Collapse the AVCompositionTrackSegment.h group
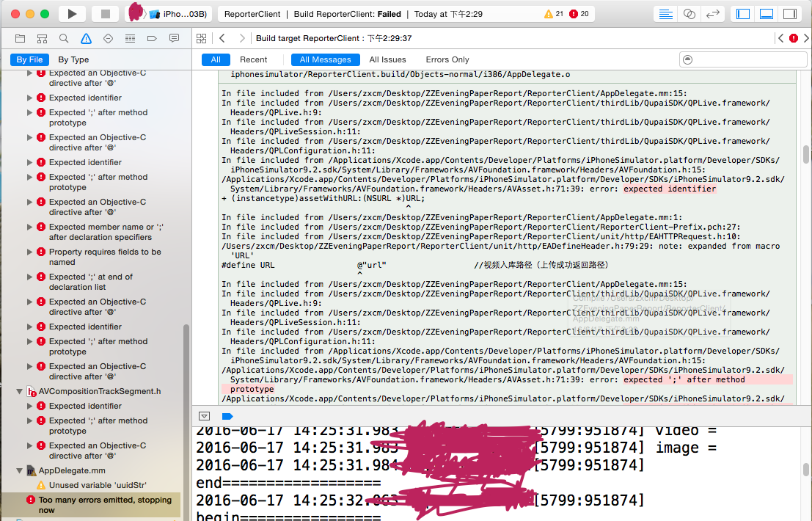 pos(19,392)
